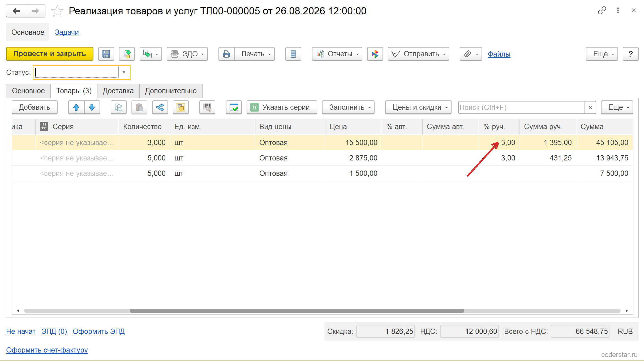Click the colorful arrow integration icon
The image size is (644, 361).
click(x=375, y=54)
